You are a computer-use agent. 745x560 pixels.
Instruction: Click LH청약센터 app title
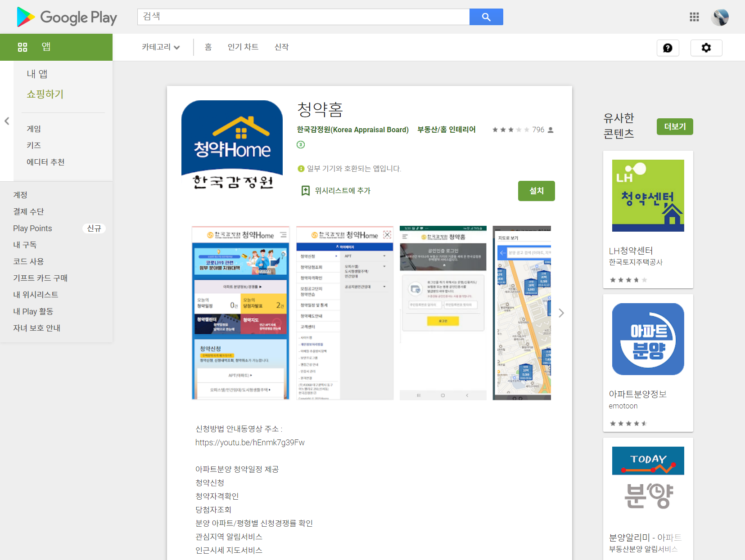tap(631, 251)
